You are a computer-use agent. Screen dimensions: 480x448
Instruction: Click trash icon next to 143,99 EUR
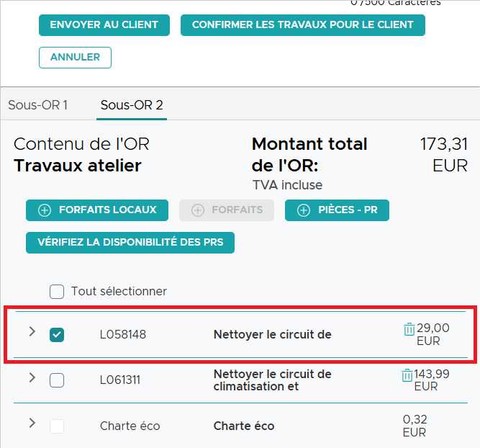[407, 375]
